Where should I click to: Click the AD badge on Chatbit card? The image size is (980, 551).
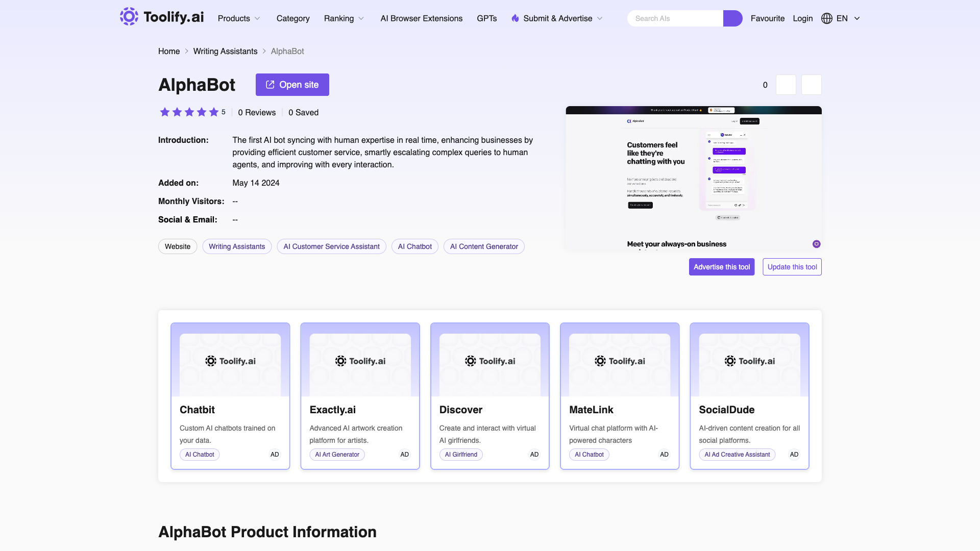click(275, 455)
